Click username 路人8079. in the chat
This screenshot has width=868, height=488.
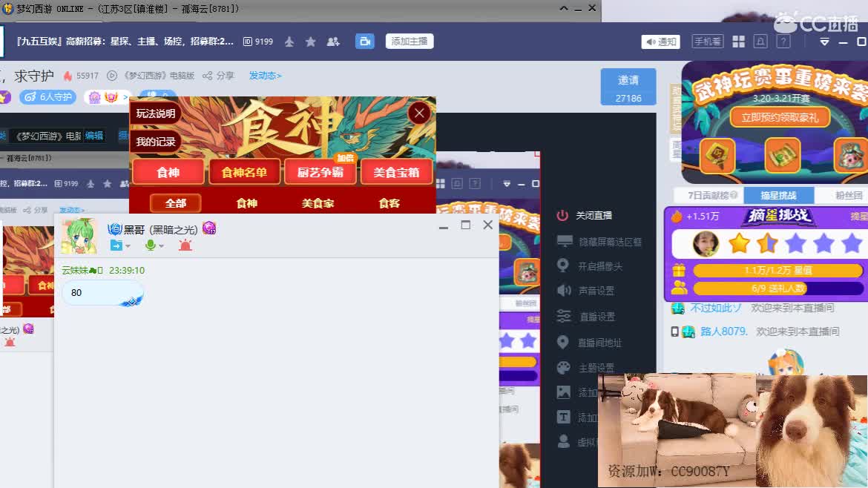click(x=724, y=332)
